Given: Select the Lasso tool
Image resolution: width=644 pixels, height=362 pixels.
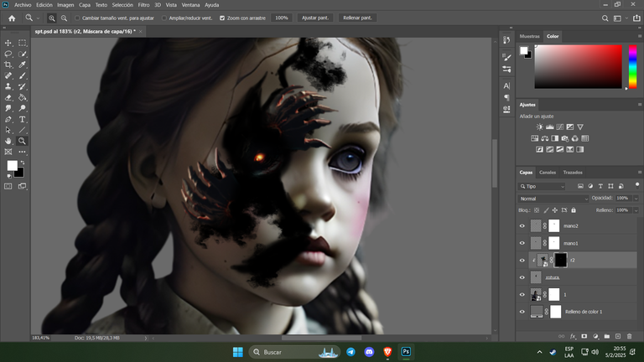Looking at the screenshot, I should (x=8, y=54).
